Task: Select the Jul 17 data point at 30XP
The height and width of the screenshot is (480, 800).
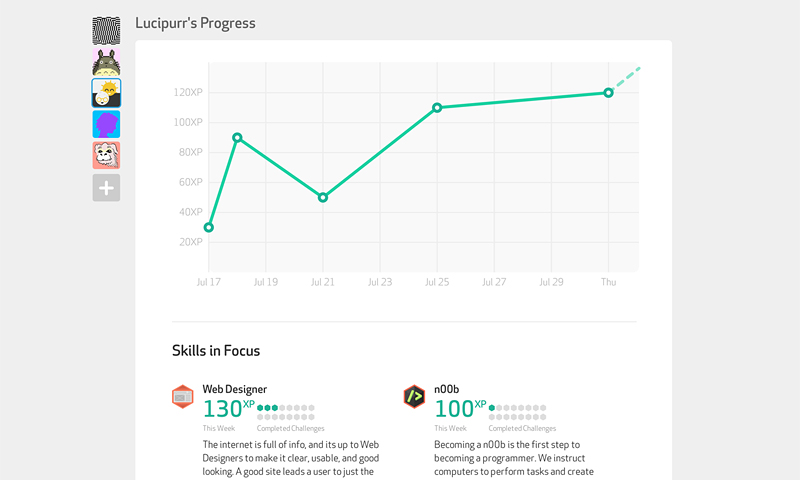Action: point(209,228)
